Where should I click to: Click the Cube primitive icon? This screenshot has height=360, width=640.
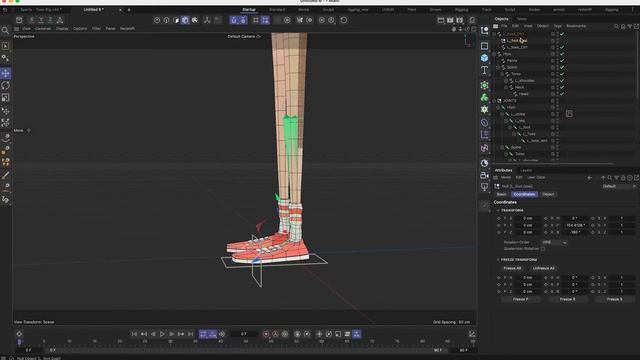point(484,58)
